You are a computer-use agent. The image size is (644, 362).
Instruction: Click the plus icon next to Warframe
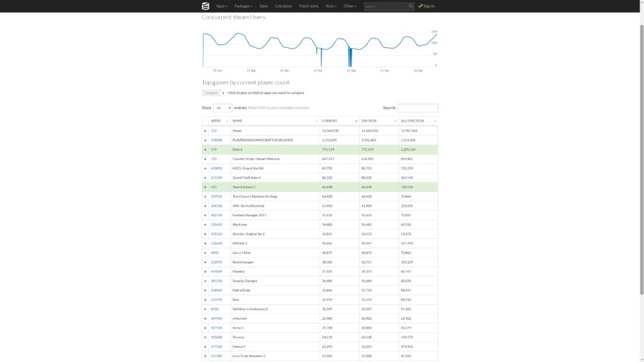[205, 224]
